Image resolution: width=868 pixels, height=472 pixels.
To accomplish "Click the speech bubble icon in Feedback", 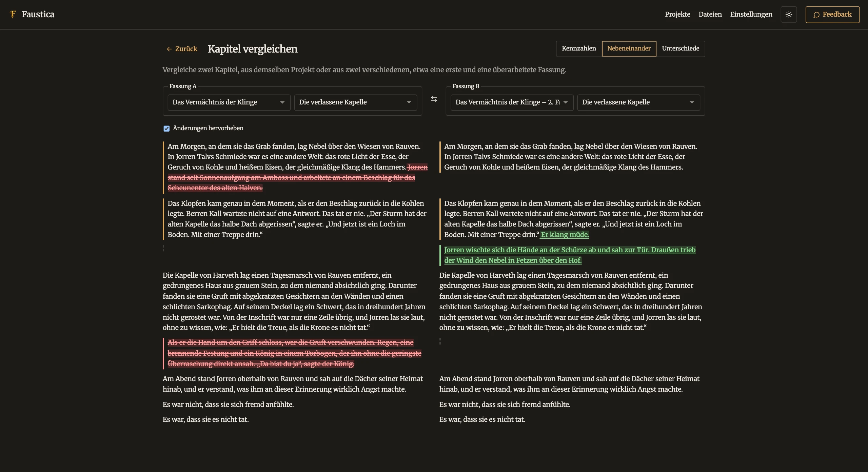I will [x=816, y=15].
